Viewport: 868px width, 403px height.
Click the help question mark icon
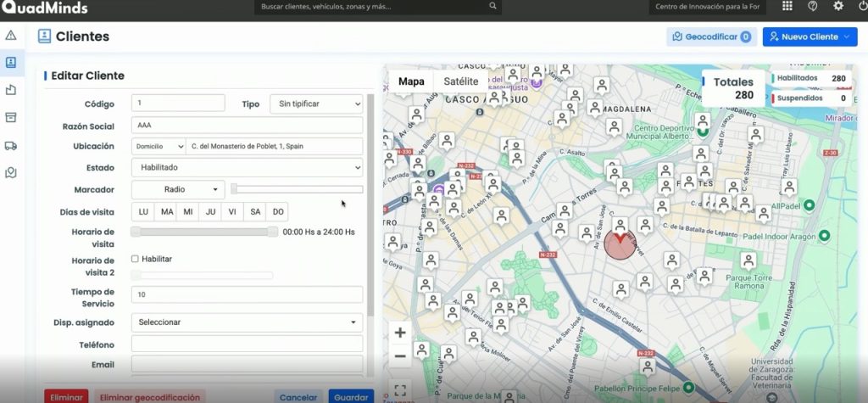point(812,7)
